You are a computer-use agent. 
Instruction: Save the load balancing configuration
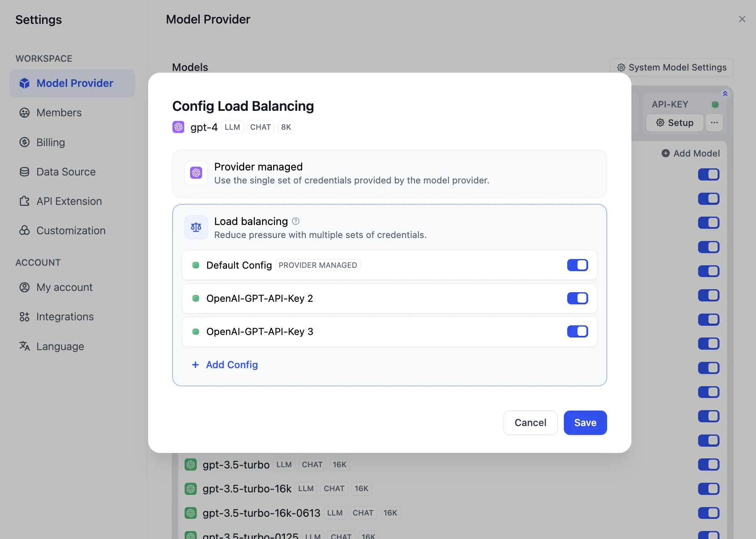click(585, 423)
